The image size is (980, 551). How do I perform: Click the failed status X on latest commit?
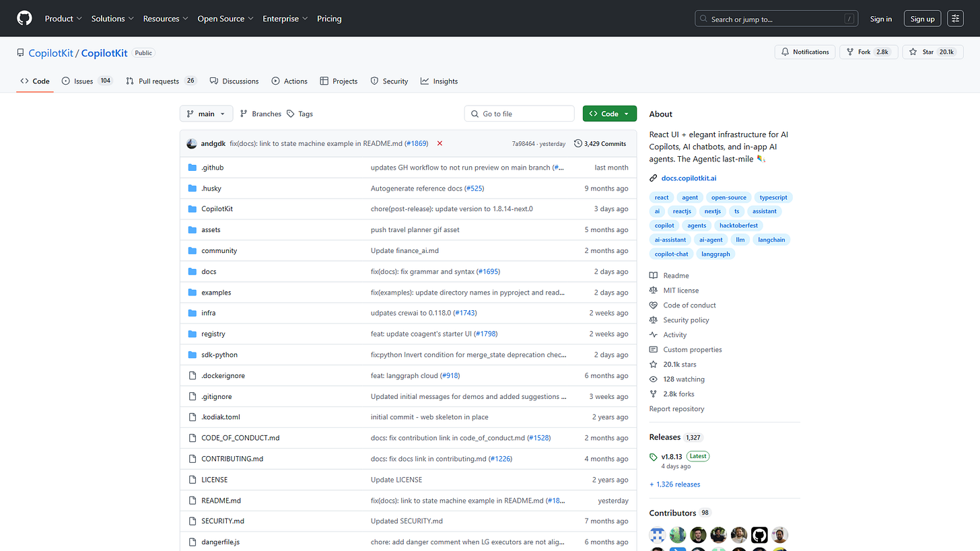click(440, 143)
